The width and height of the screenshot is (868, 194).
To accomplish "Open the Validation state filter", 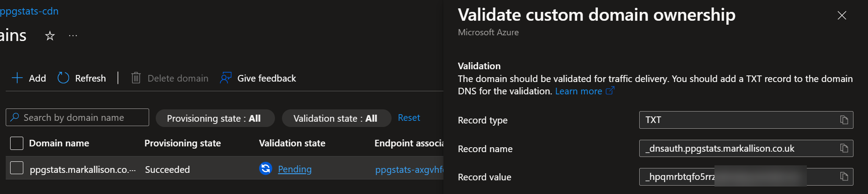I will tap(337, 118).
